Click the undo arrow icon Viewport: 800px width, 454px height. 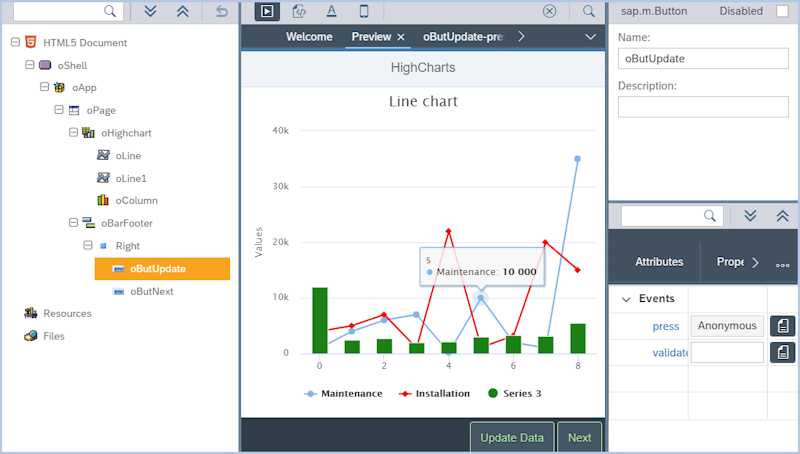(x=221, y=11)
